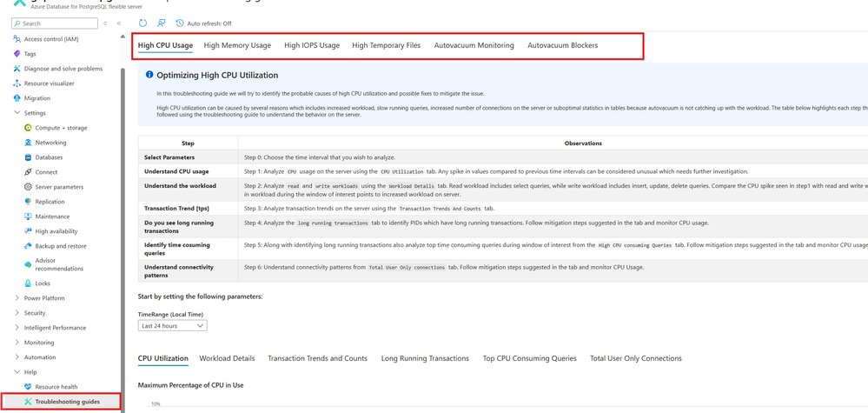Click the Auto refresh clock icon
The height and width of the screenshot is (413, 868).
point(179,23)
